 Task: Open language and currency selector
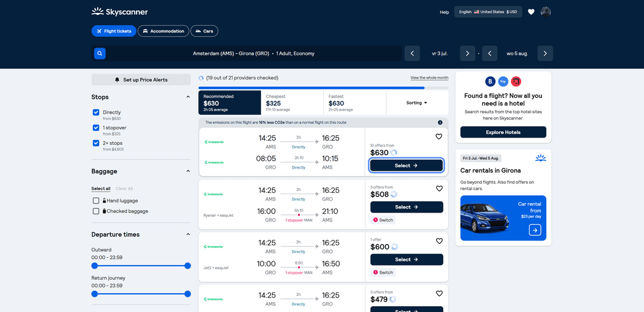tap(488, 12)
